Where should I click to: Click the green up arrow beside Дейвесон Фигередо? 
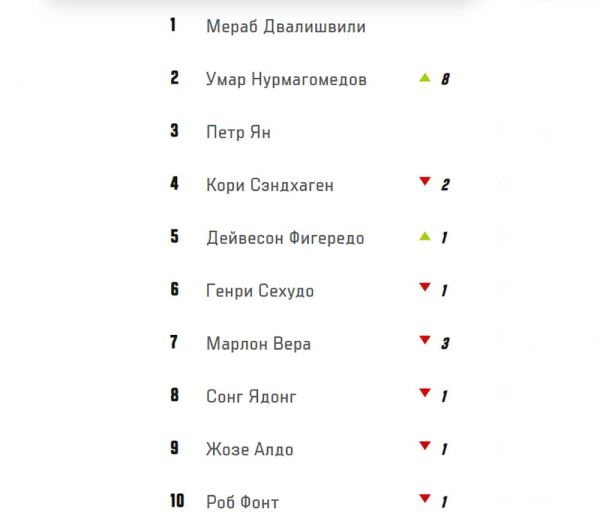click(x=425, y=236)
